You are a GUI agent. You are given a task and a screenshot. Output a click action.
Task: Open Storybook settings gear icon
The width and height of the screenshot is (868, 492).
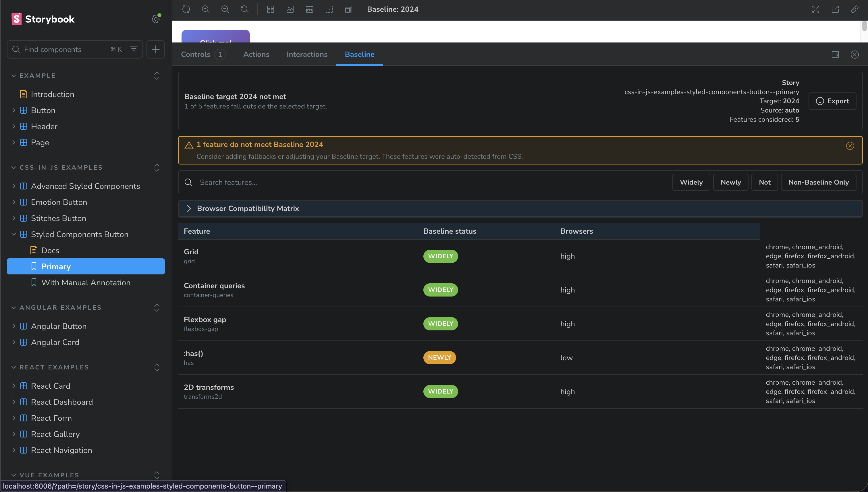point(155,19)
